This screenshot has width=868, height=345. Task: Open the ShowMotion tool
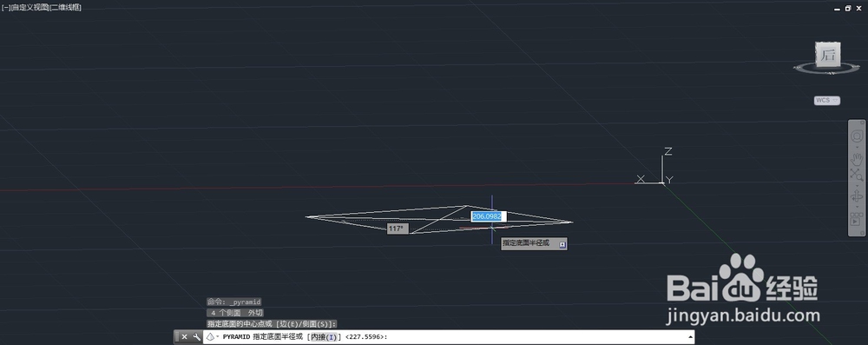857,219
